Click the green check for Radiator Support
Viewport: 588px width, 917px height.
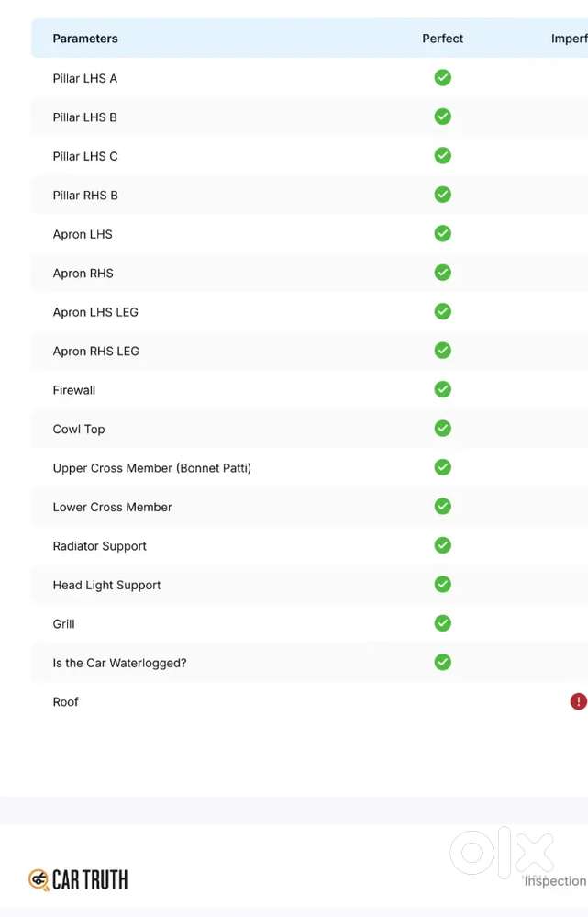pyautogui.click(x=442, y=545)
